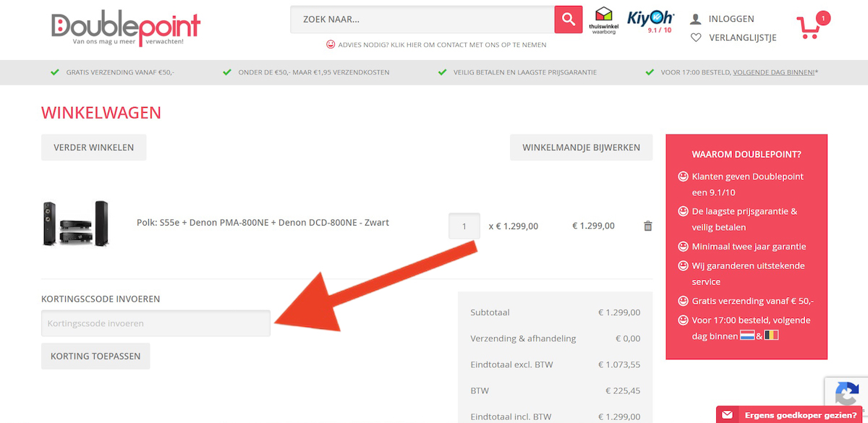
Task: Click the red search magnifier button
Action: pyautogui.click(x=569, y=20)
